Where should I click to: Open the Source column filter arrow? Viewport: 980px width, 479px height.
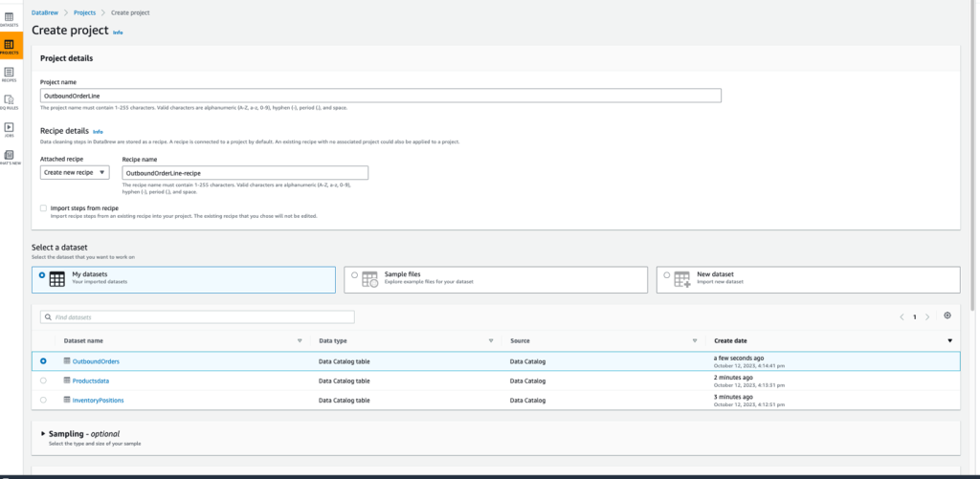695,341
